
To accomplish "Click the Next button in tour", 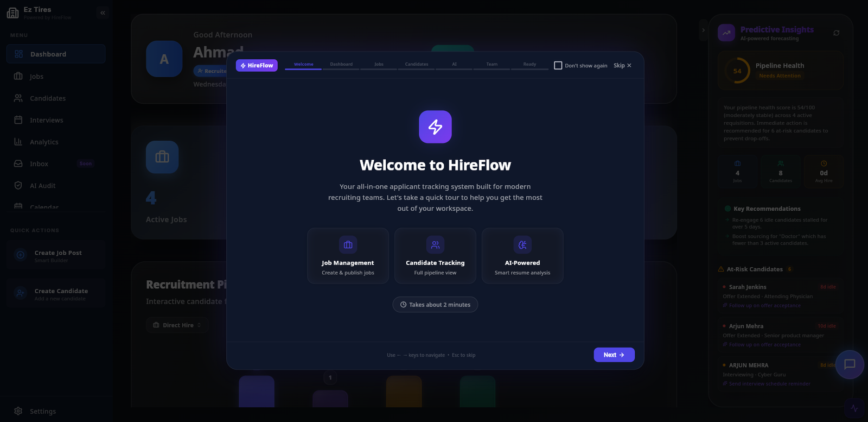I will 614,355.
